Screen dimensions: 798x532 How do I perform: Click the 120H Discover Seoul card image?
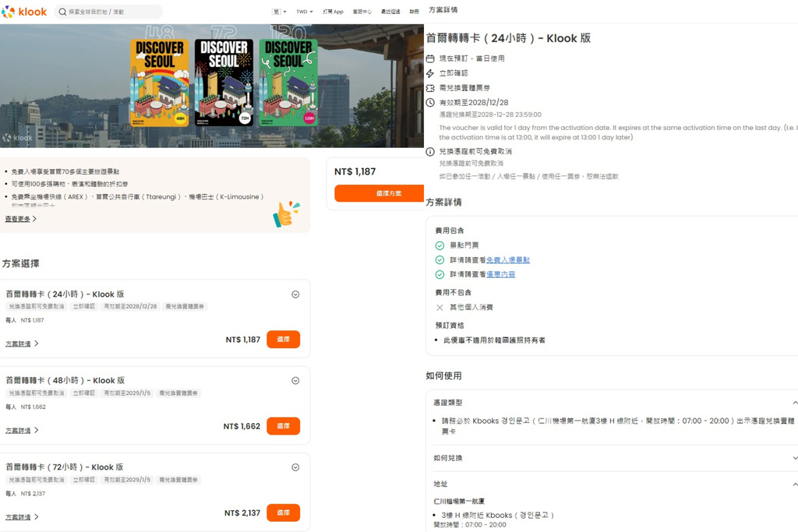coord(288,83)
